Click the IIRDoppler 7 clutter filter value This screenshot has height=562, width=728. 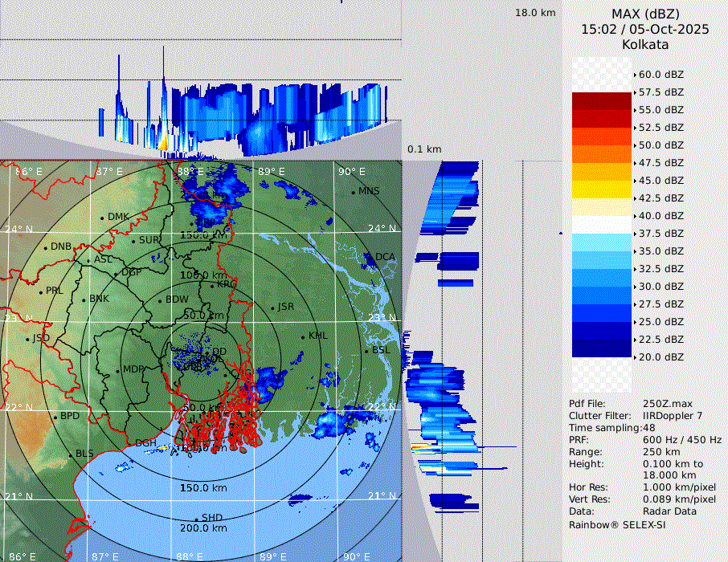(673, 416)
